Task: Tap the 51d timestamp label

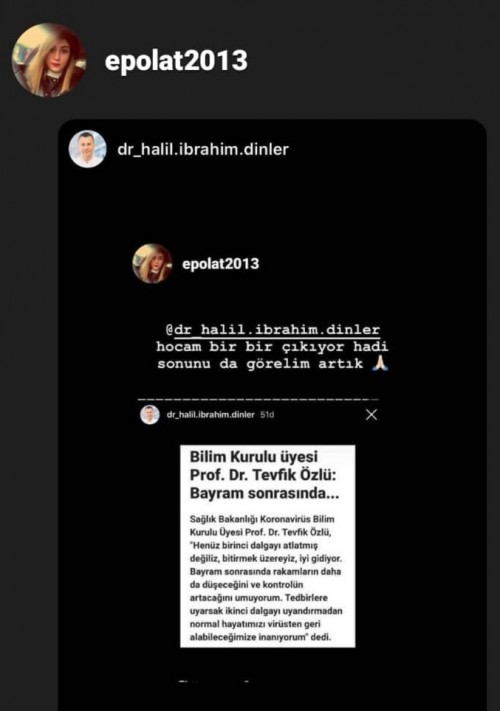Action: tap(267, 414)
